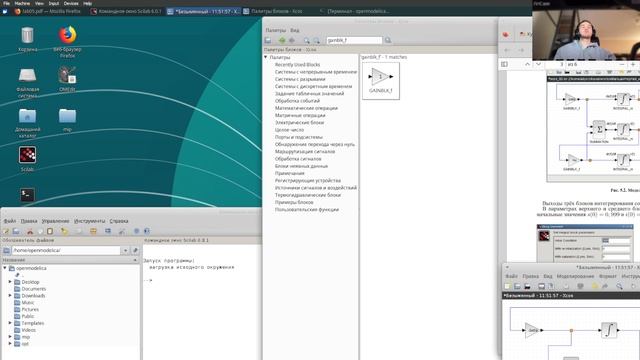The width and height of the screenshot is (640, 360).
Task: Select the GAINBLK_f block thumbnail in search results
Action: tap(380, 81)
